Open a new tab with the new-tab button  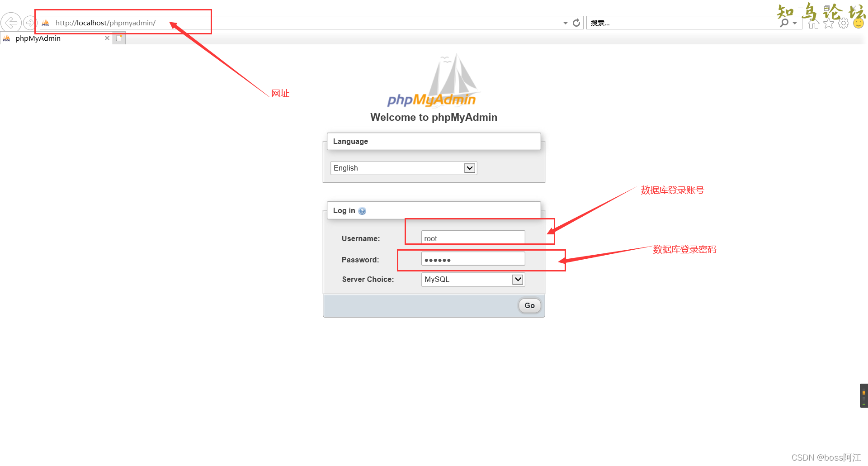(119, 38)
